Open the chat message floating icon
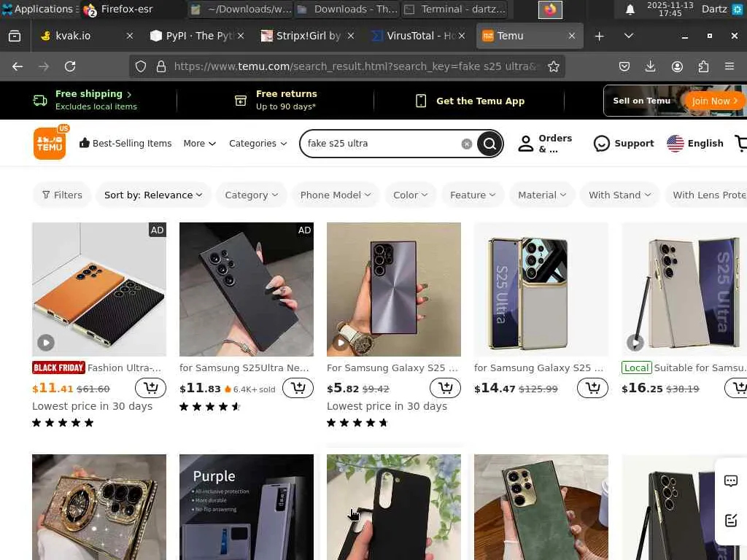Screen dimensions: 747x560 tap(731, 481)
